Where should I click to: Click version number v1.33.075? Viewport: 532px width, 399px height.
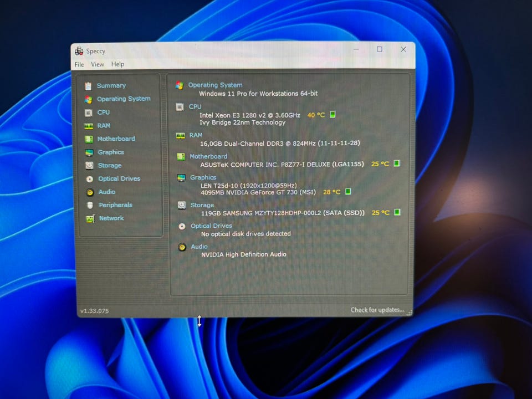(94, 311)
